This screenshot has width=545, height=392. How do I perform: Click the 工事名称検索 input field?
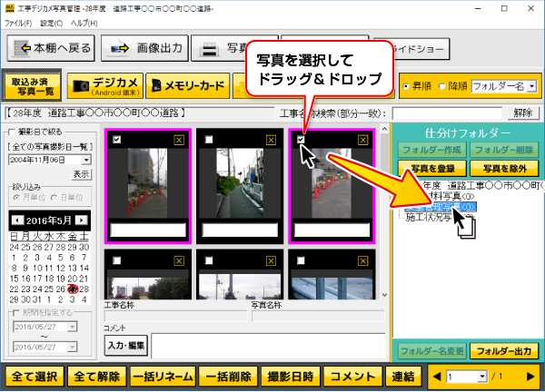[x=447, y=113]
